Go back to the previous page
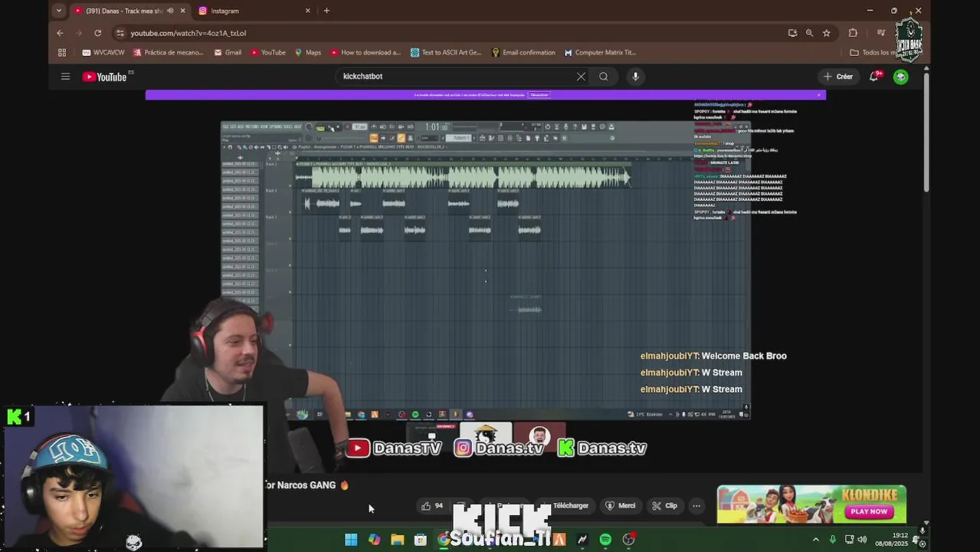 [60, 33]
